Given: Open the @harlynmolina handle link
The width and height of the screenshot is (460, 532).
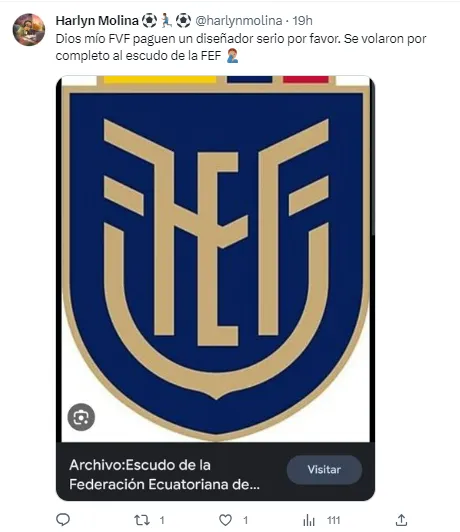Looking at the screenshot, I should 239,21.
